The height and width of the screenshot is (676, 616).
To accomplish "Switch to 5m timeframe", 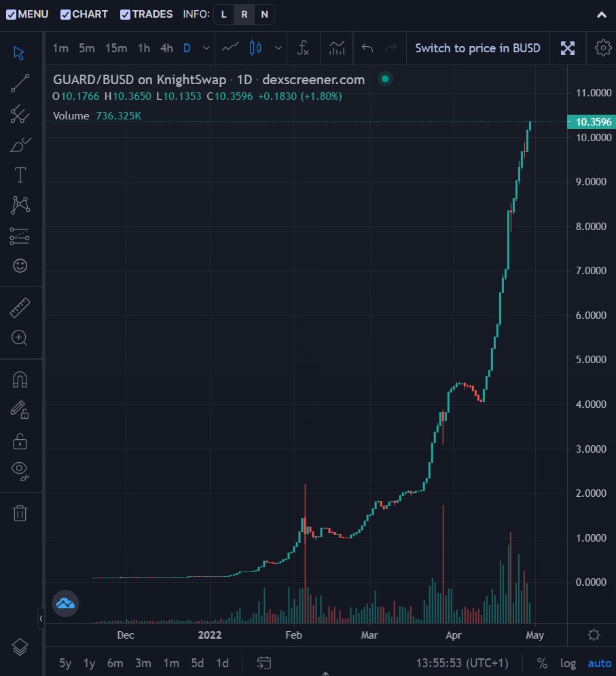I will click(x=86, y=48).
